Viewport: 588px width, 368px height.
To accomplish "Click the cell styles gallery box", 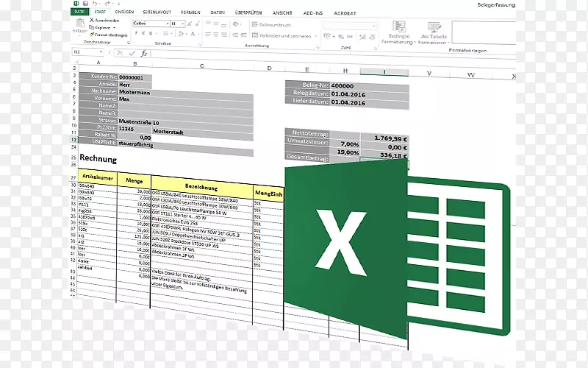I will click(484, 33).
